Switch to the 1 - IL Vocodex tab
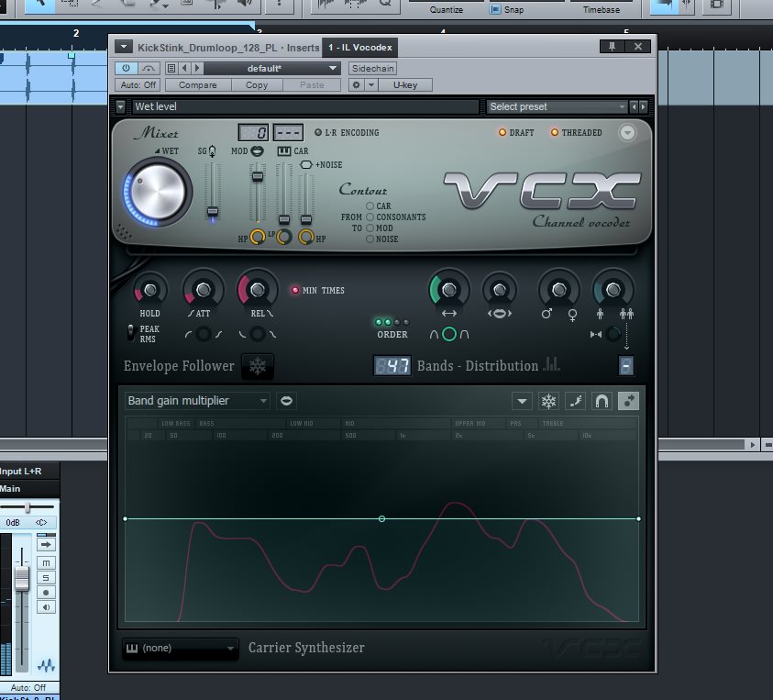The image size is (773, 700). coord(361,47)
